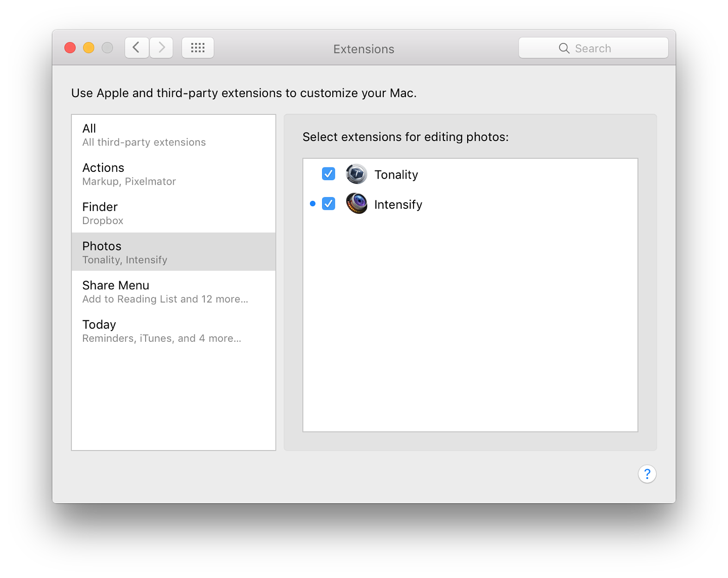Minimize the Extensions window with yellow button
728x578 pixels.
(88, 48)
